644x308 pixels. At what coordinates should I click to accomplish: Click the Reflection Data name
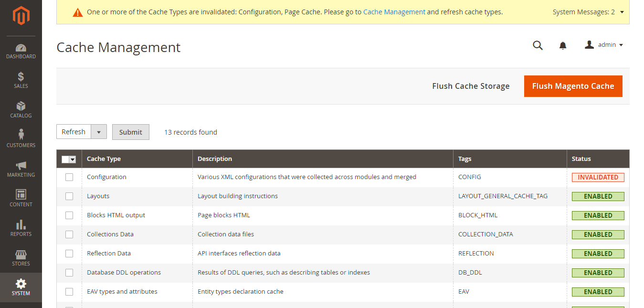click(109, 254)
